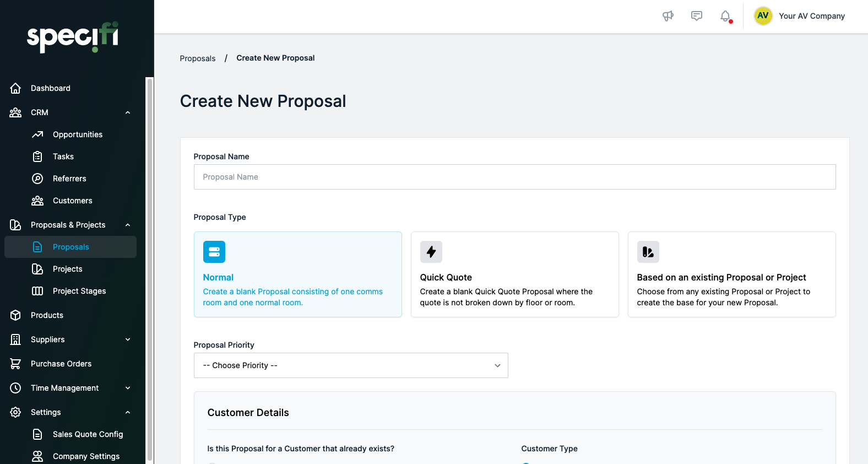This screenshot has height=464, width=868.
Task: Open the notifications bell
Action: (725, 16)
